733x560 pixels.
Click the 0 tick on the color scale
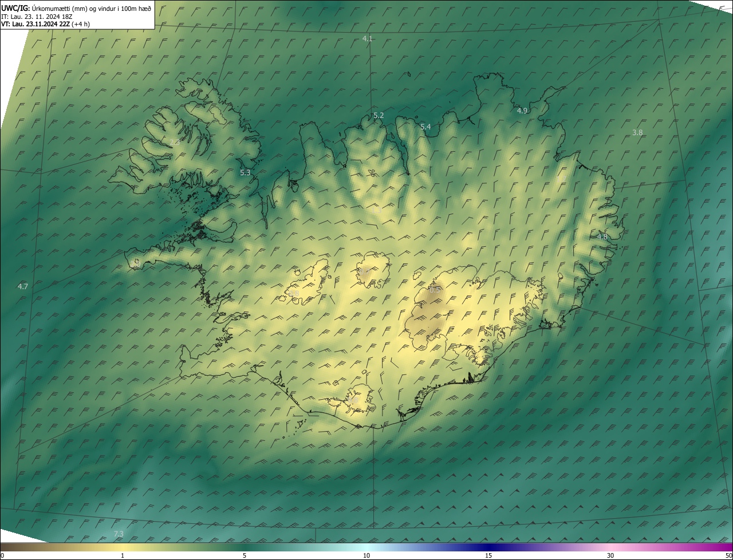(x=2, y=555)
